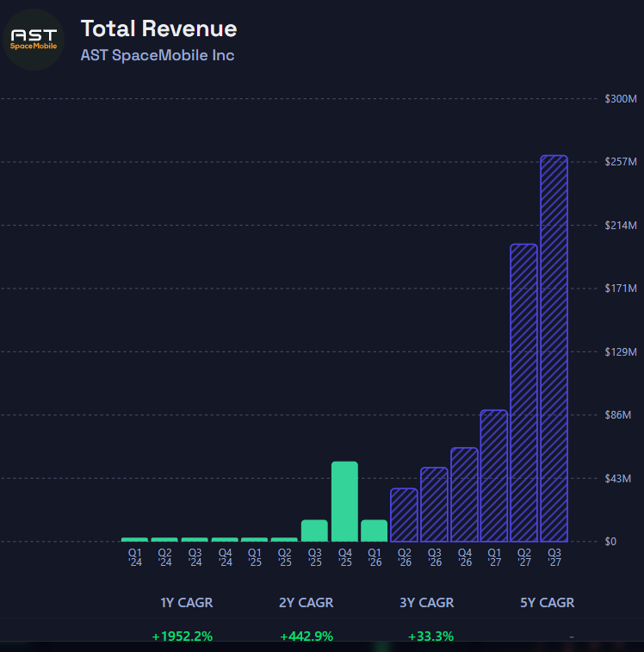Click the 3Y CAGR column header
Screen dimensions: 644x652
coord(426,603)
